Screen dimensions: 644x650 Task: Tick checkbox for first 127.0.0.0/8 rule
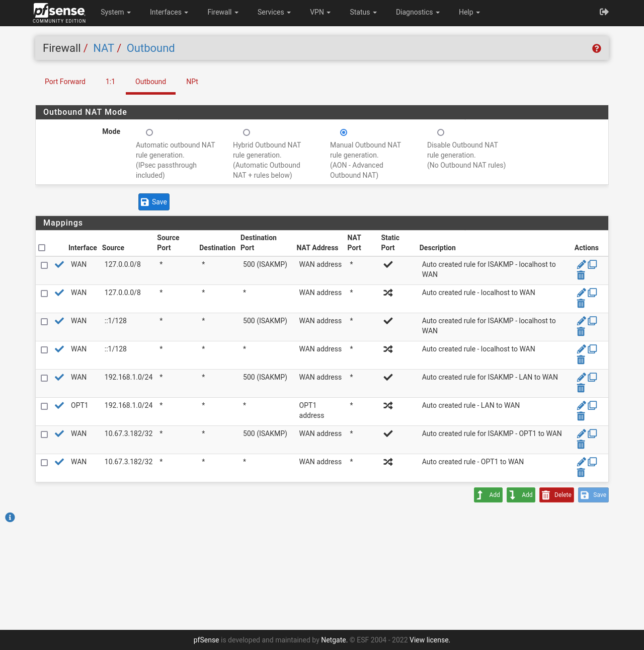44,265
